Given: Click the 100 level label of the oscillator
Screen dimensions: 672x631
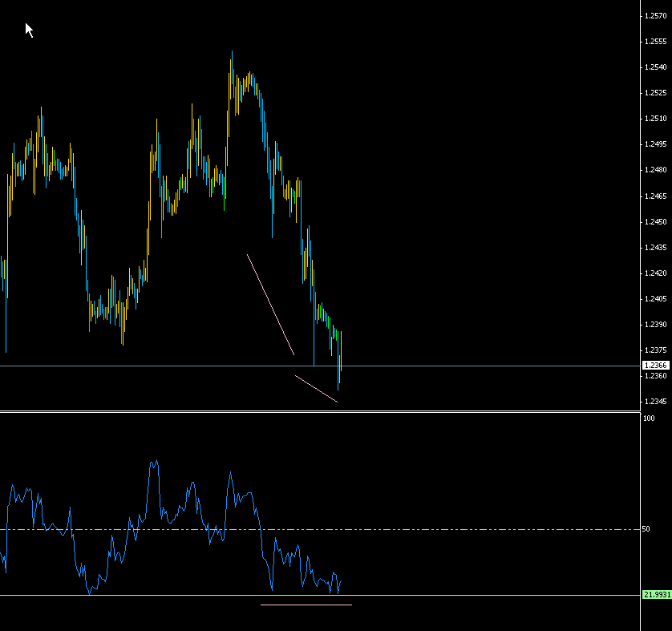Looking at the screenshot, I should point(649,419).
